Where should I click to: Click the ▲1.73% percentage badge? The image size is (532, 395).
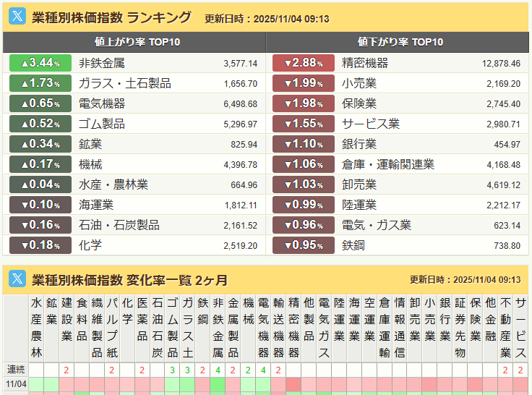click(40, 83)
